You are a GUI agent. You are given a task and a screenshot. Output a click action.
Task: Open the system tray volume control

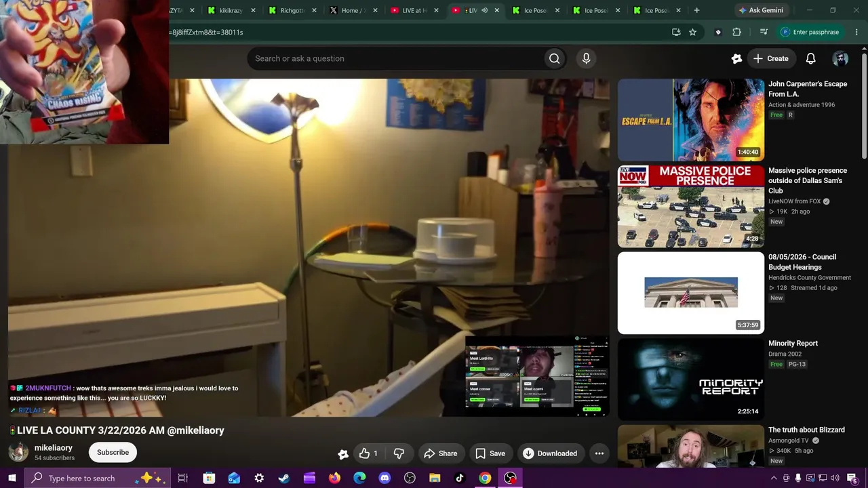(x=835, y=478)
